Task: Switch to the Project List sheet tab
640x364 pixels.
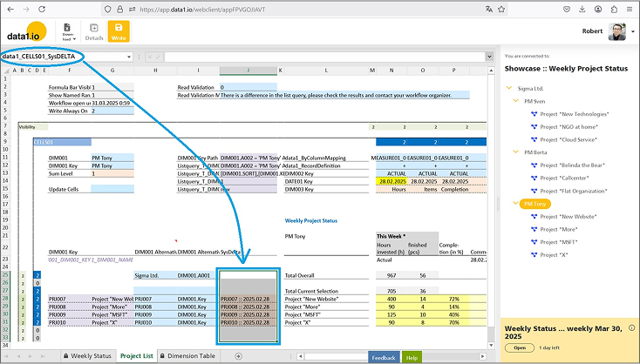Action: (x=136, y=356)
